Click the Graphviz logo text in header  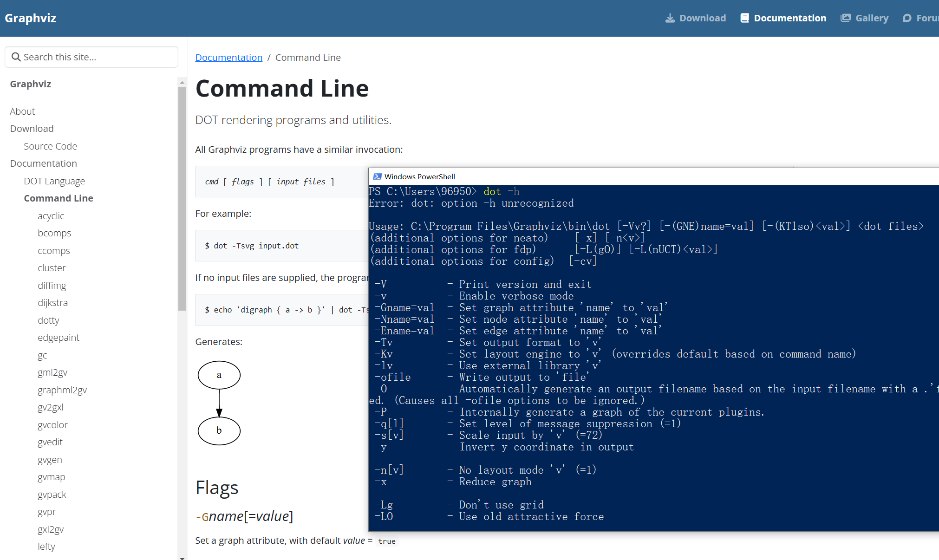click(31, 18)
